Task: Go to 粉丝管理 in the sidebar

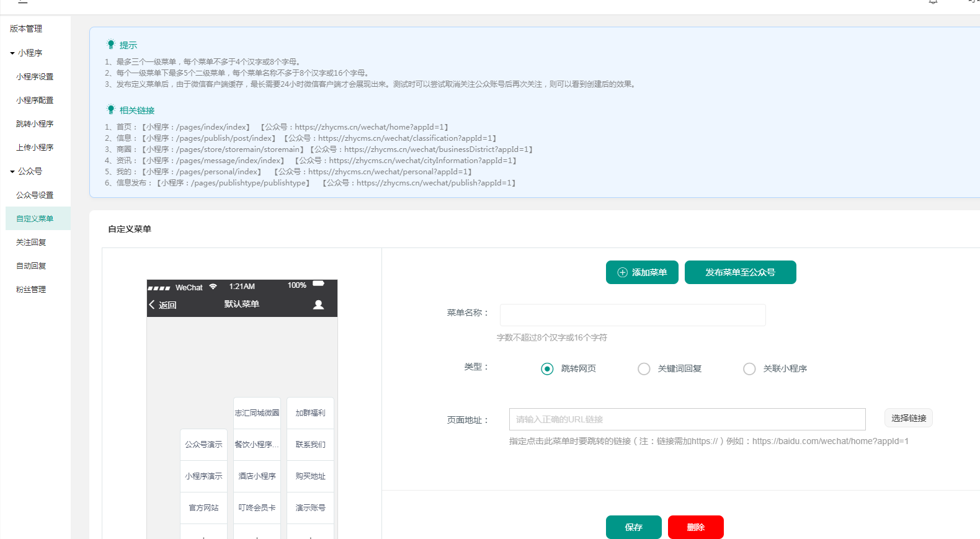Action: pyautogui.click(x=31, y=290)
